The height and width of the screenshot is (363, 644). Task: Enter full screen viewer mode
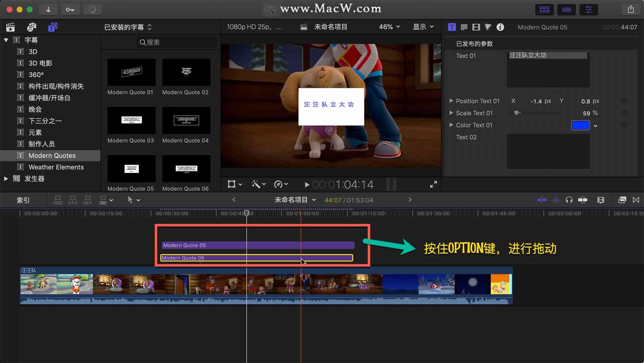click(433, 184)
